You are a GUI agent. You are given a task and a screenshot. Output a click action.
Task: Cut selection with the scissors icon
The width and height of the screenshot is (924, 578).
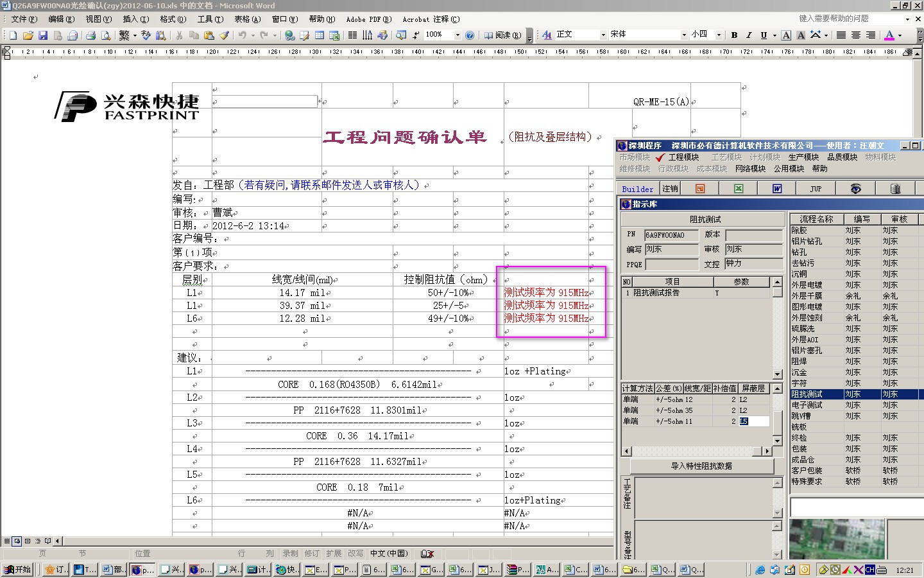click(x=179, y=35)
